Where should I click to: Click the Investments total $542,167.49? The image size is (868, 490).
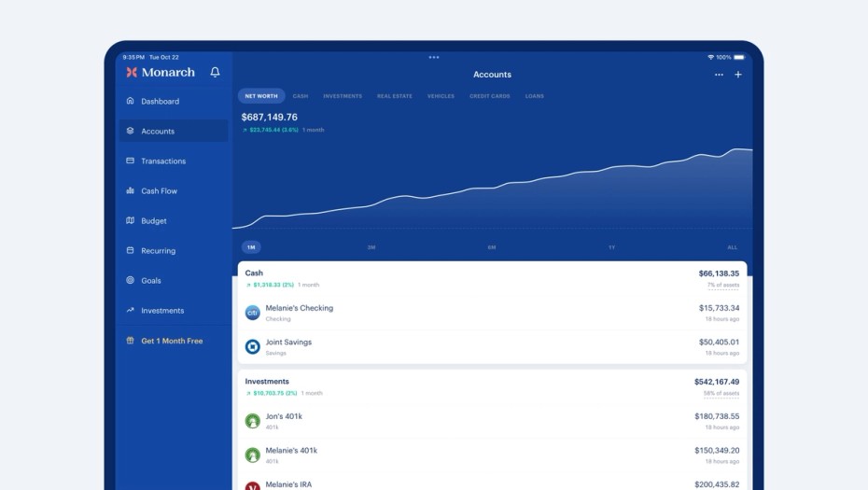pyautogui.click(x=717, y=382)
